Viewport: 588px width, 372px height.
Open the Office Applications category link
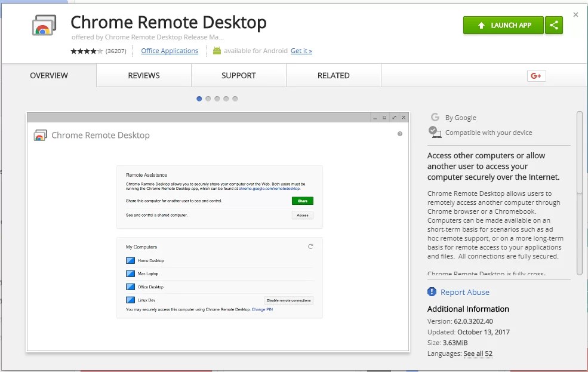click(x=170, y=51)
